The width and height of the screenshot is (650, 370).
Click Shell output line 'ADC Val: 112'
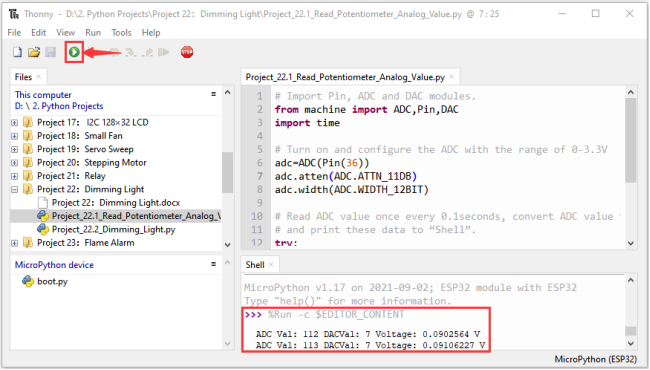368,334
